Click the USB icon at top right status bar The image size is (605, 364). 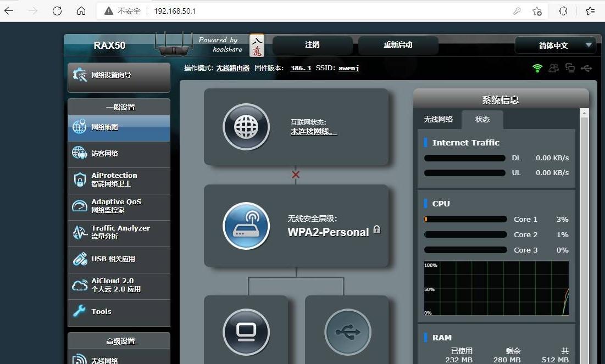click(586, 68)
